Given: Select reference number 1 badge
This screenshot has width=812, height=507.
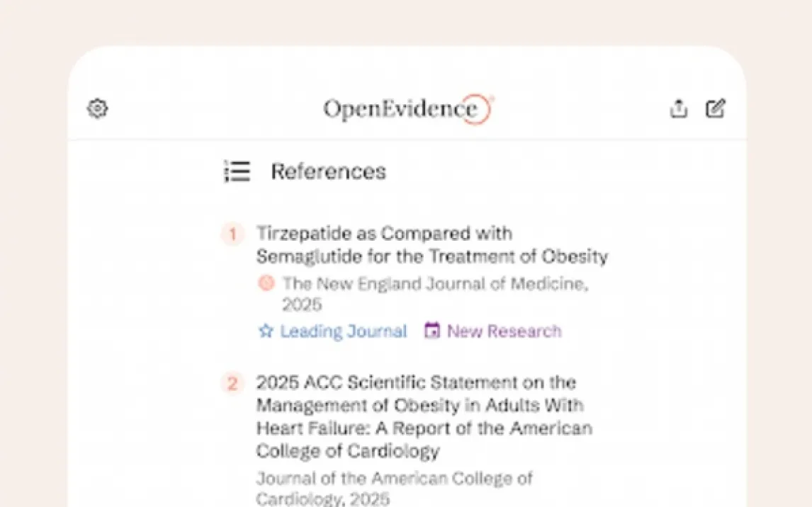Looking at the screenshot, I should [232, 234].
